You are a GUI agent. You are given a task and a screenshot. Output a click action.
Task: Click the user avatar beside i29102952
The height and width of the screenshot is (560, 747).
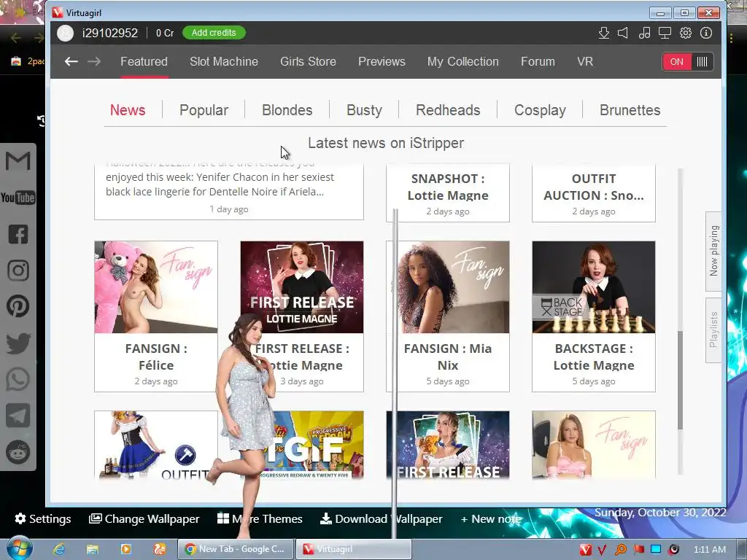(x=65, y=33)
